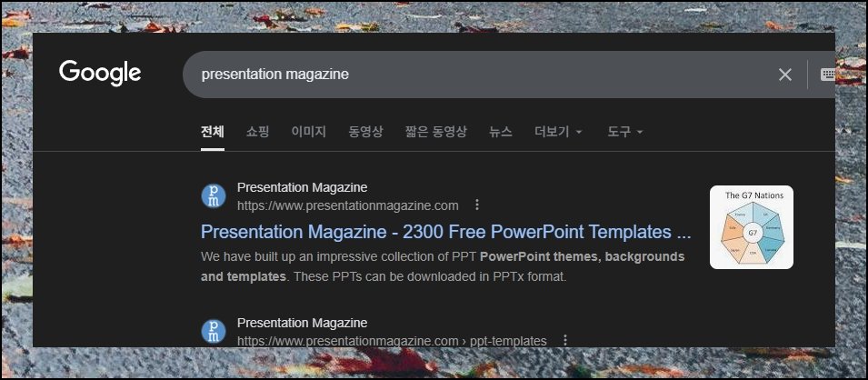
Task: Click the presentationmagazine.com › ppt-templates URL
Action: [392, 341]
